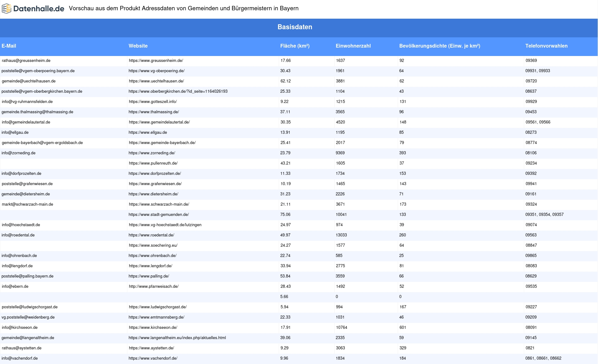Click website https://www.gotteszell.info/
Screen dimensions: 598x364
pos(153,102)
